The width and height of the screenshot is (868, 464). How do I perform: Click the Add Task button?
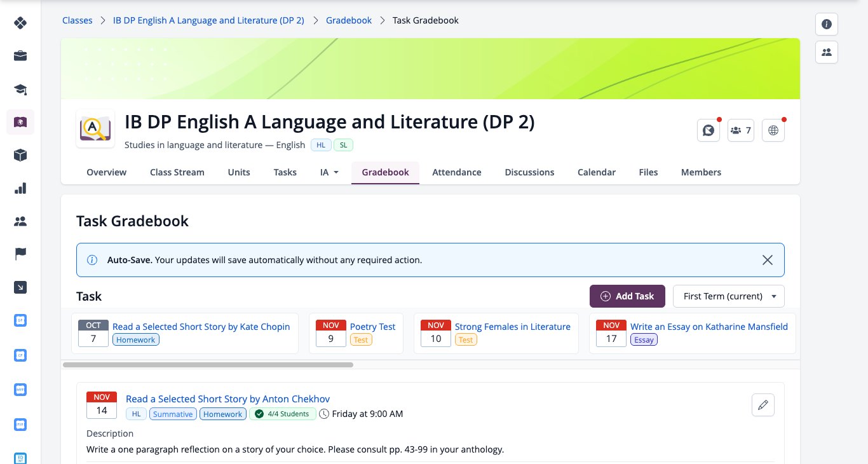[x=627, y=296]
